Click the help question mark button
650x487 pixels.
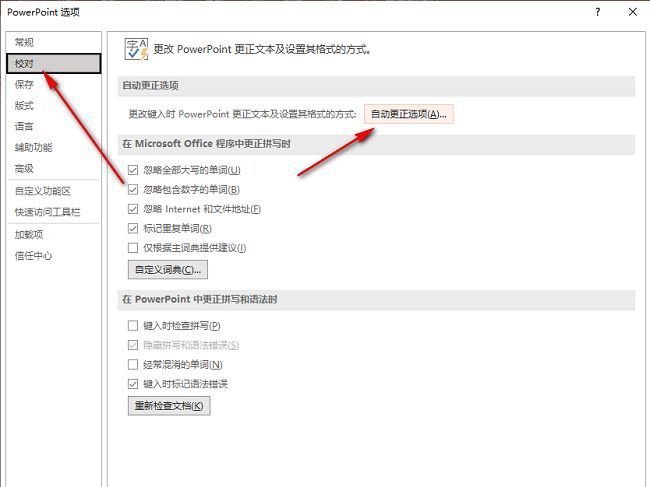597,12
